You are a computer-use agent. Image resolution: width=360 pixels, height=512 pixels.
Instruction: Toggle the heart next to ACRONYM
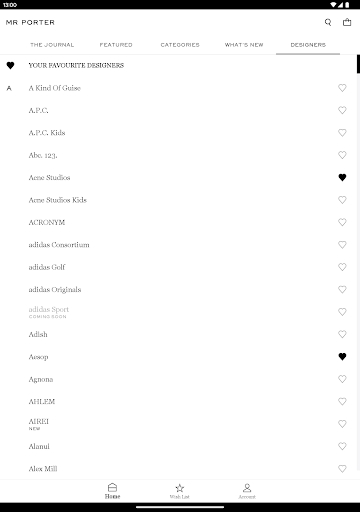pyautogui.click(x=342, y=222)
